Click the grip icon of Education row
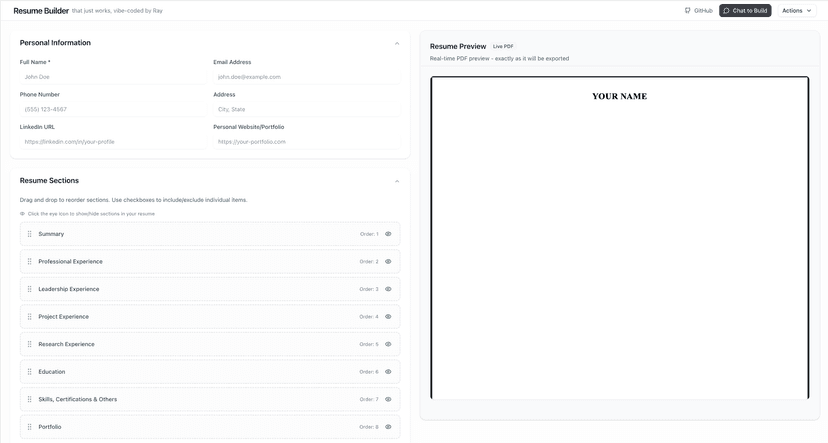The width and height of the screenshot is (828, 443). click(30, 372)
